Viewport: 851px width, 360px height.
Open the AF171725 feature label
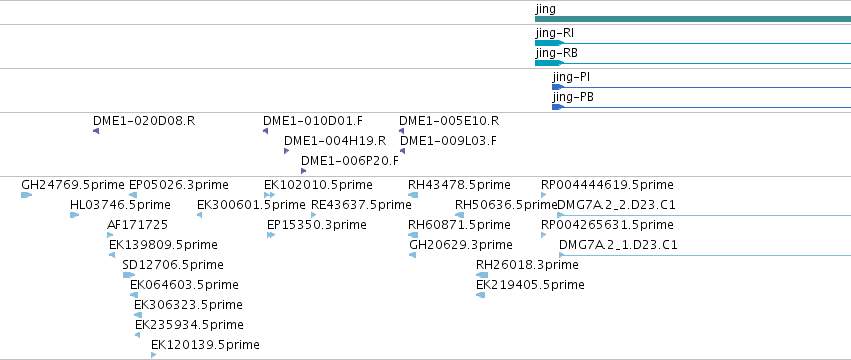pyautogui.click(x=138, y=225)
